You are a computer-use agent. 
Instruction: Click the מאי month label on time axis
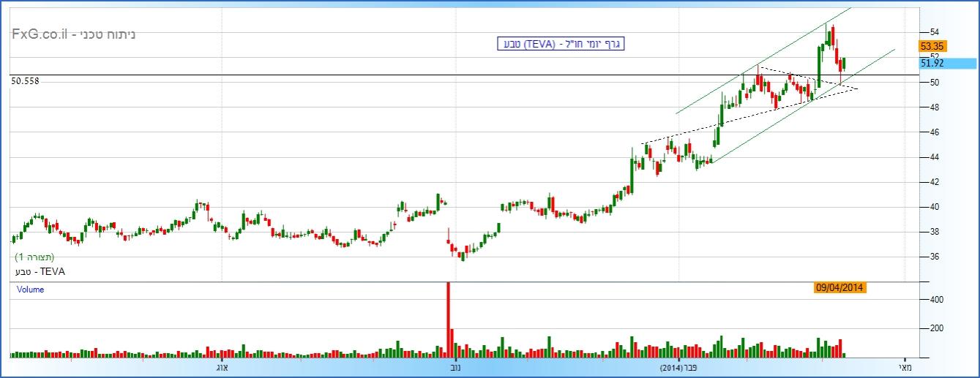(x=906, y=367)
